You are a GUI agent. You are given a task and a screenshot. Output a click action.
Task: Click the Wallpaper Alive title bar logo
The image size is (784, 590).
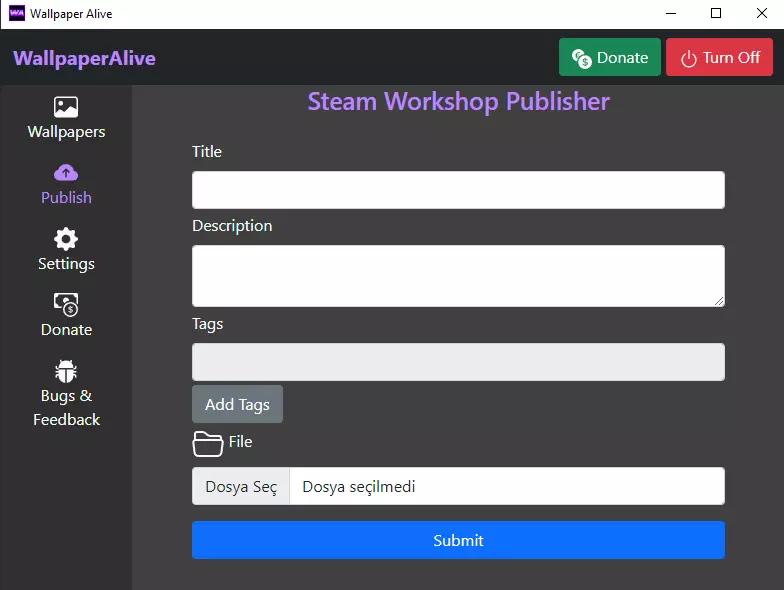click(x=16, y=14)
